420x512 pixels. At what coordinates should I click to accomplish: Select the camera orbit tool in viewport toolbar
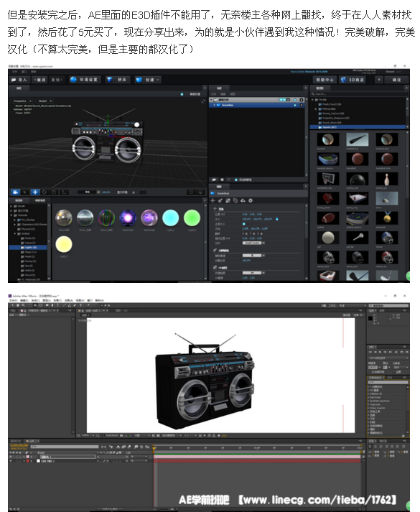15,192
